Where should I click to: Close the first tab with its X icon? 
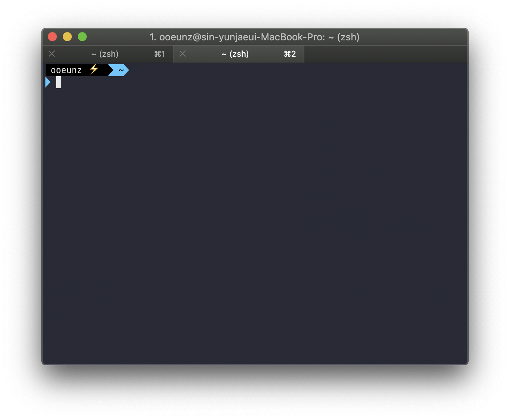point(52,54)
